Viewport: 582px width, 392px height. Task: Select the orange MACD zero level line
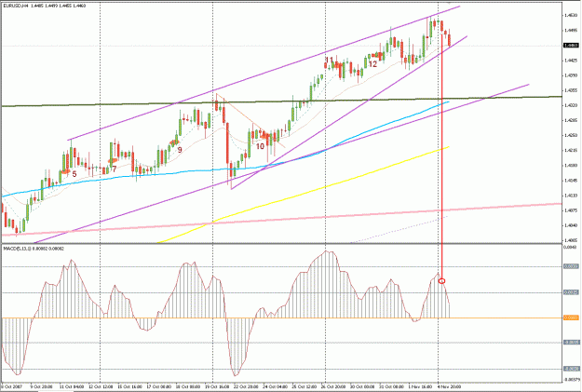pos(282,318)
